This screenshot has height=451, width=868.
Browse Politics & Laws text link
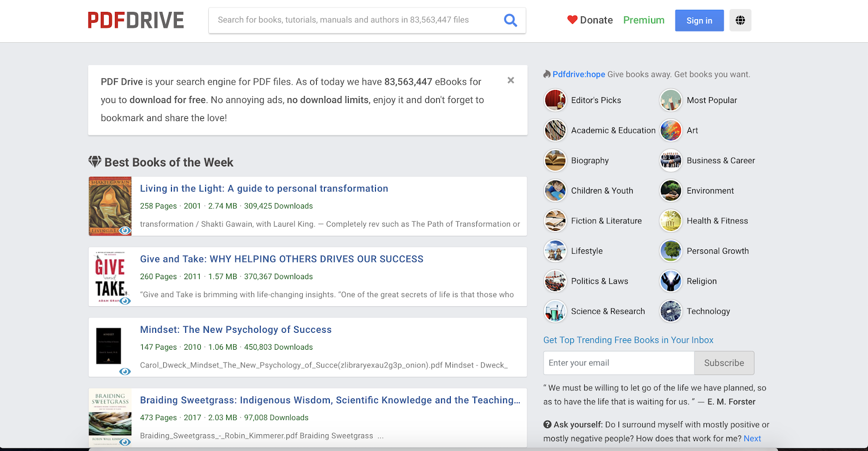(x=599, y=281)
